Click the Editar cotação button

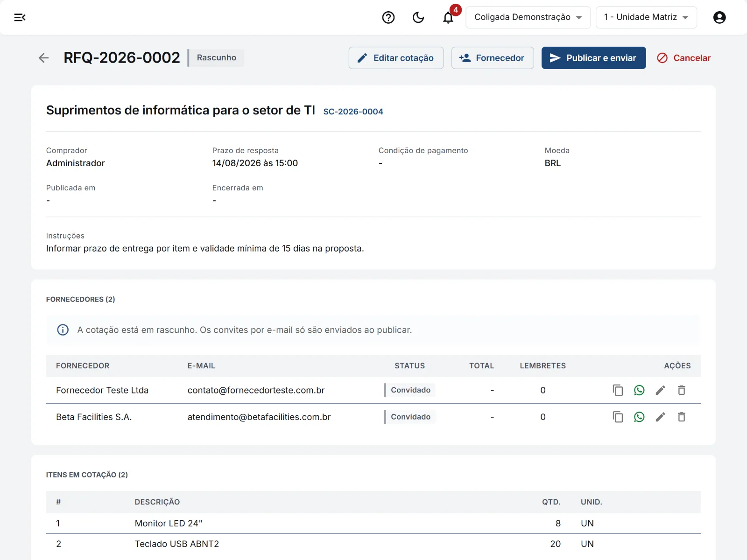pos(396,58)
